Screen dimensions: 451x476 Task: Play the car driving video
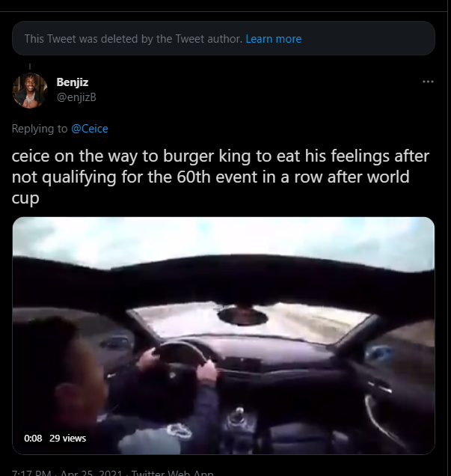point(224,335)
